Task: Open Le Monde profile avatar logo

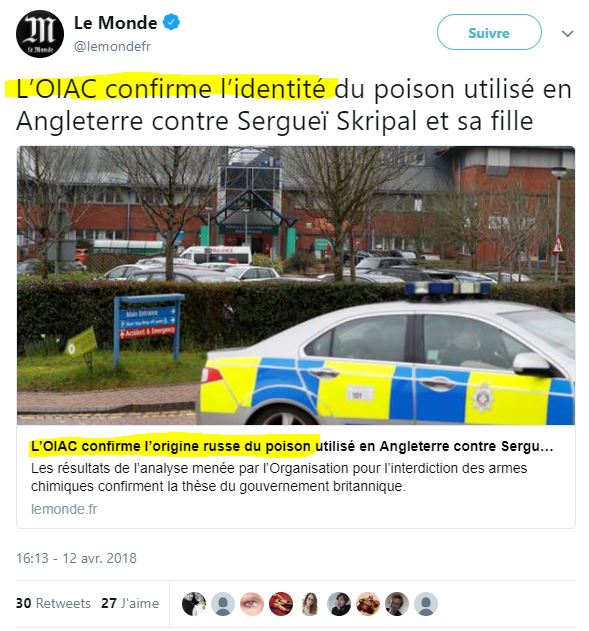Action: 40,34
